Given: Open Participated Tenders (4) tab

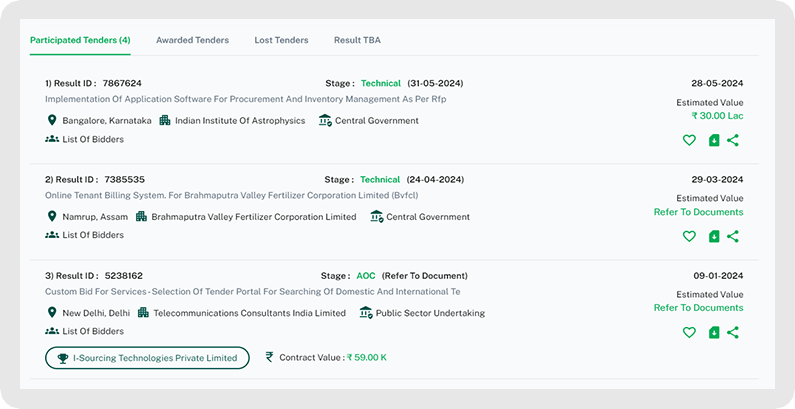Looking at the screenshot, I should pyautogui.click(x=80, y=40).
